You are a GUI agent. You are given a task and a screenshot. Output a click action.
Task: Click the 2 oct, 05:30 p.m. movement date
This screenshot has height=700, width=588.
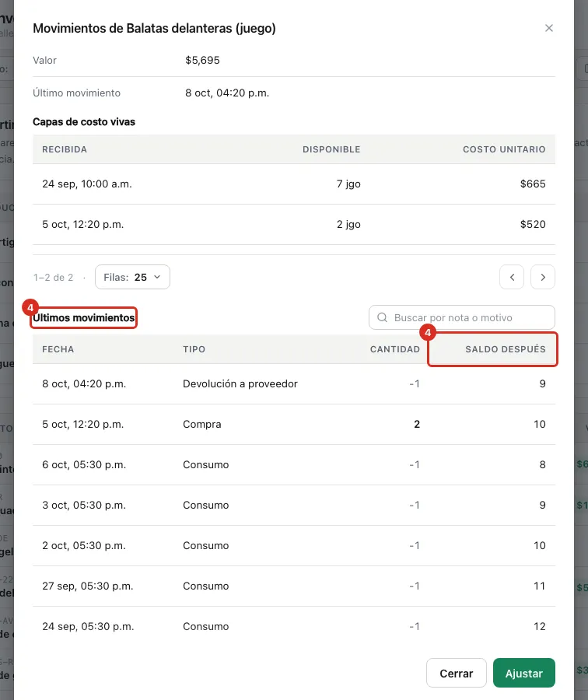click(84, 545)
